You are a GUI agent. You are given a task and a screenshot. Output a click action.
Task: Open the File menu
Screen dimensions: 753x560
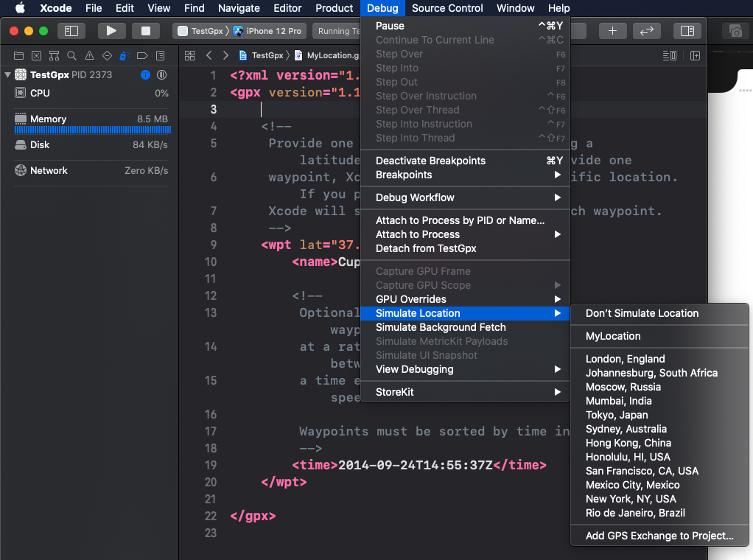94,8
